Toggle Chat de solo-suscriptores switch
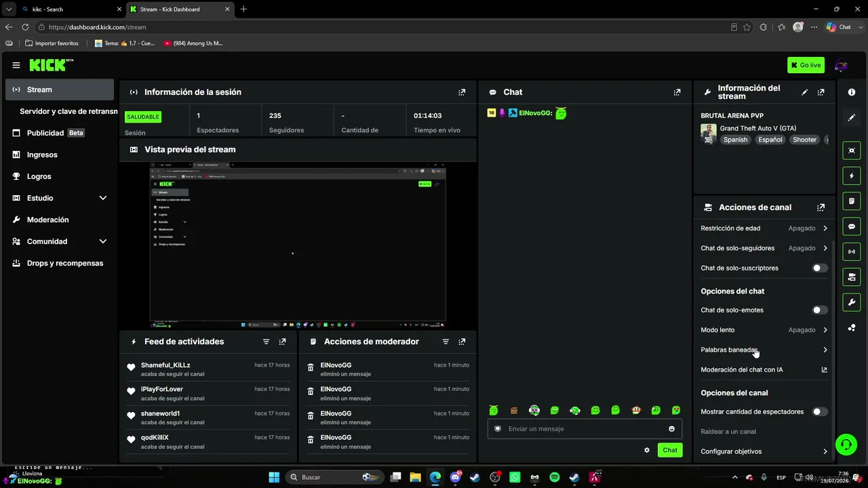Viewport: 868px width, 488px height. tap(820, 268)
